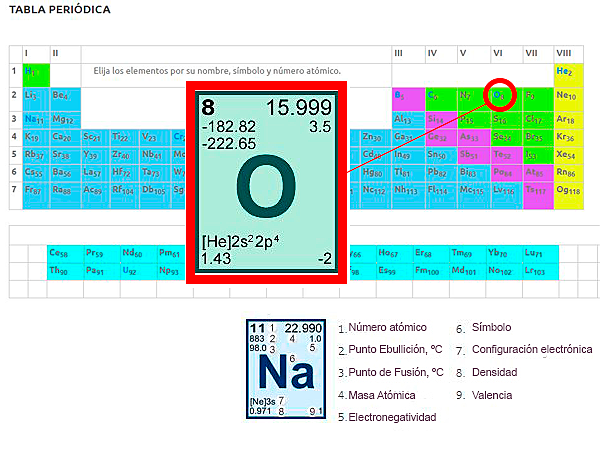
Task: Select the Ytterbium Yb70 cell
Action: tap(504, 253)
